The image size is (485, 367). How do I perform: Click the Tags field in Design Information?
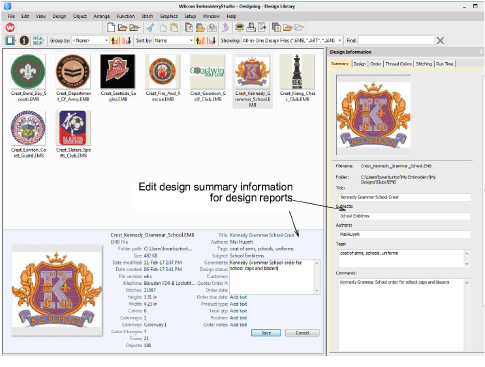[401, 258]
